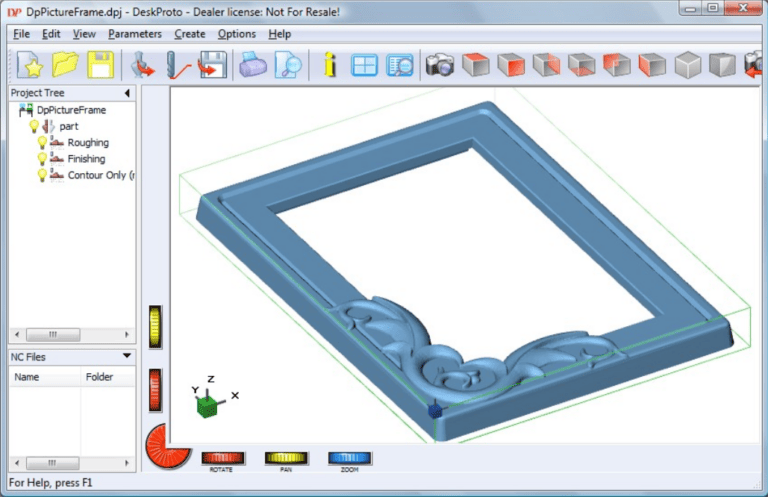Click the Project Tree horizontal scrollbar
The height and width of the screenshot is (497, 768).
click(x=68, y=335)
